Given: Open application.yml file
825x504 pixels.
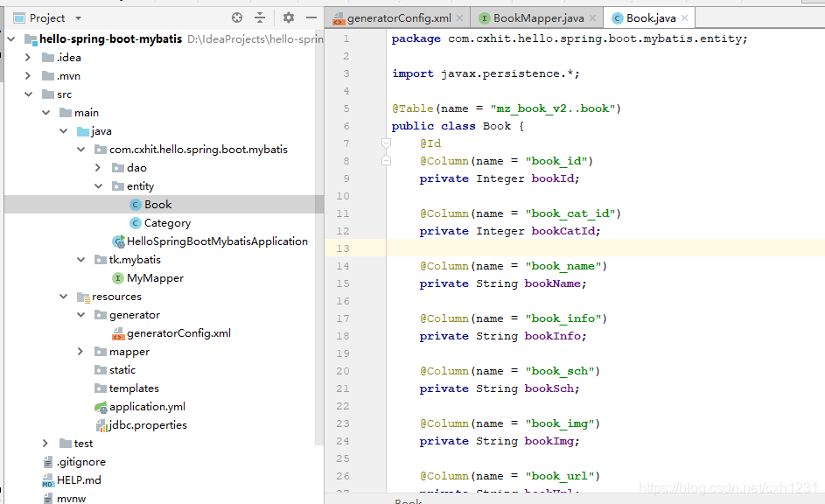Looking at the screenshot, I should (x=147, y=407).
